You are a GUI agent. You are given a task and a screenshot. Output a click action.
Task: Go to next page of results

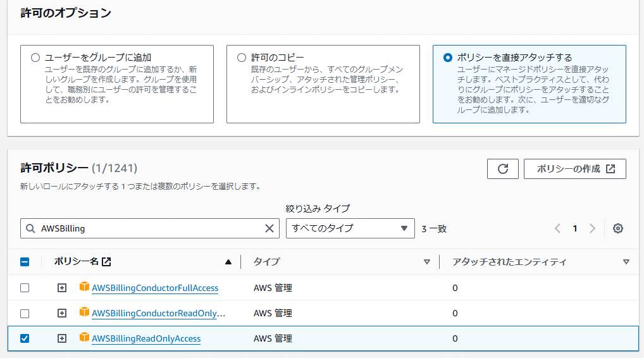(x=592, y=228)
